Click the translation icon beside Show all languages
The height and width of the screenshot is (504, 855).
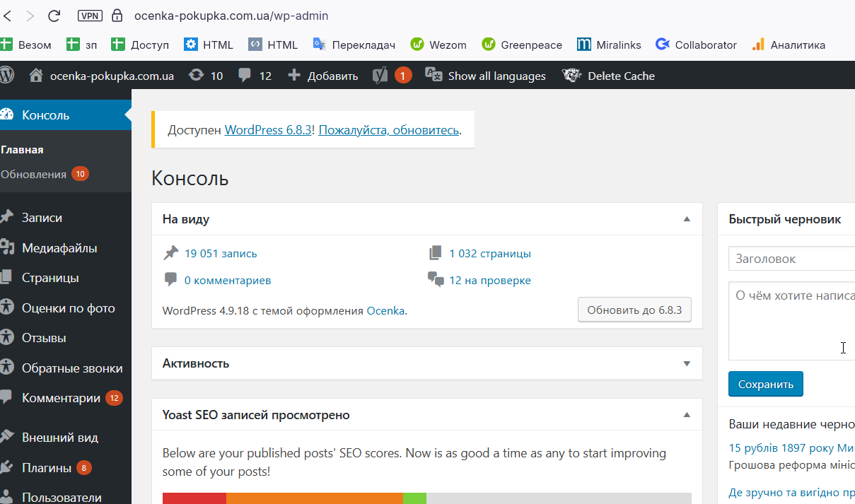coord(433,75)
